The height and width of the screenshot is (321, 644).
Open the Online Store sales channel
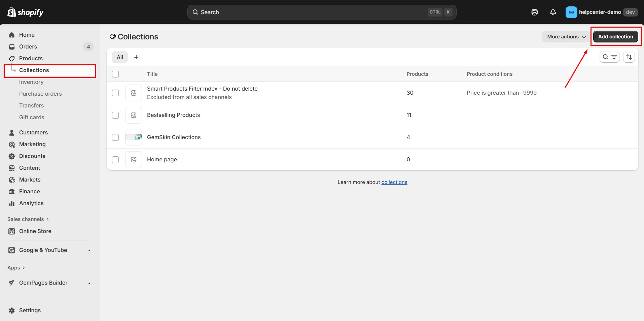[35, 231]
